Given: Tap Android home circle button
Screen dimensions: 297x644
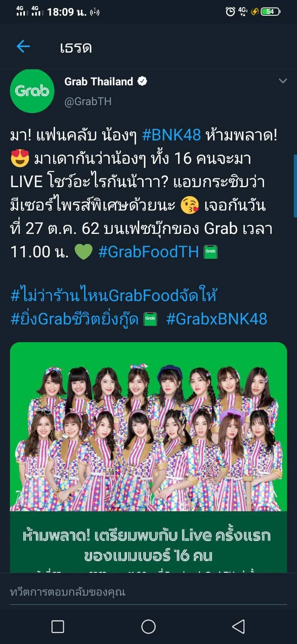Looking at the screenshot, I should pyautogui.click(x=148, y=626).
